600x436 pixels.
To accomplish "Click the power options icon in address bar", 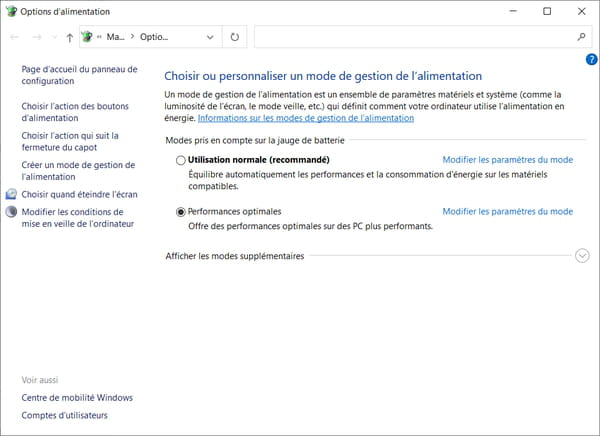I will (x=87, y=37).
